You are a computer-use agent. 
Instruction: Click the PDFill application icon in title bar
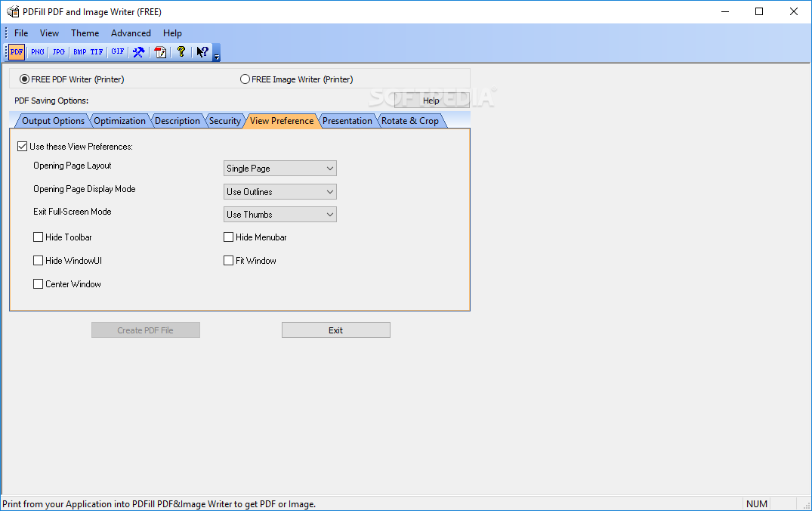click(12, 11)
